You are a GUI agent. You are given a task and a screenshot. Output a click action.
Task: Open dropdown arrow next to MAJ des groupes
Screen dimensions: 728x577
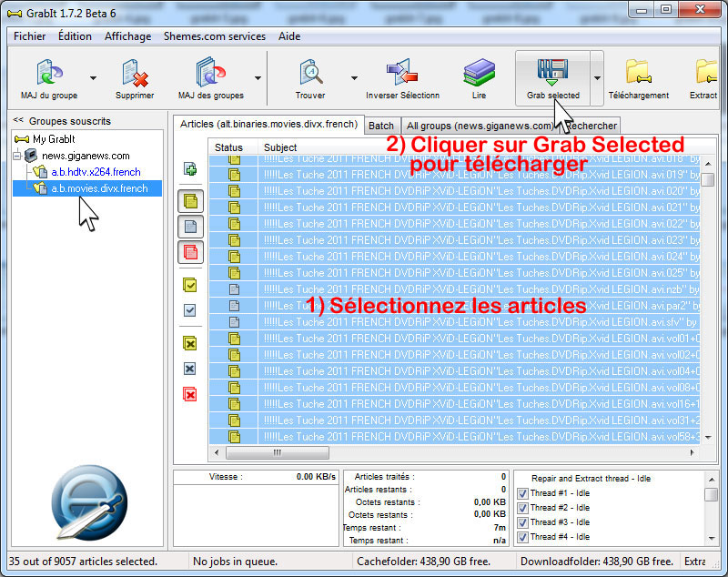(x=258, y=78)
